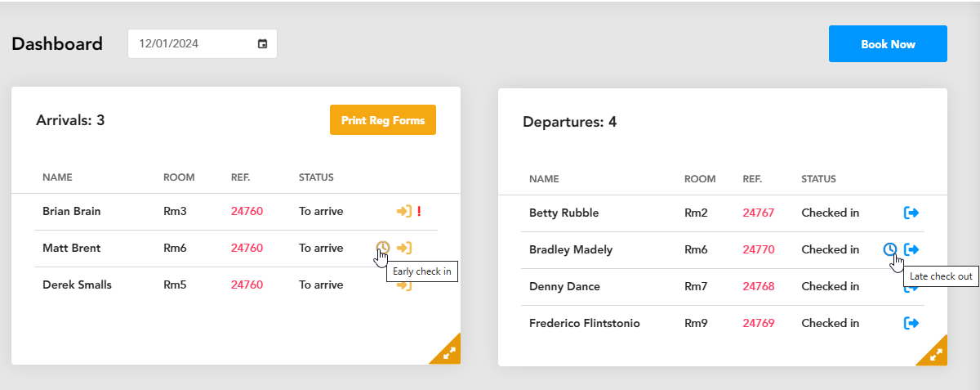Click Matt Brent's check-in arrow icon
This screenshot has height=390, width=980.
(x=403, y=248)
